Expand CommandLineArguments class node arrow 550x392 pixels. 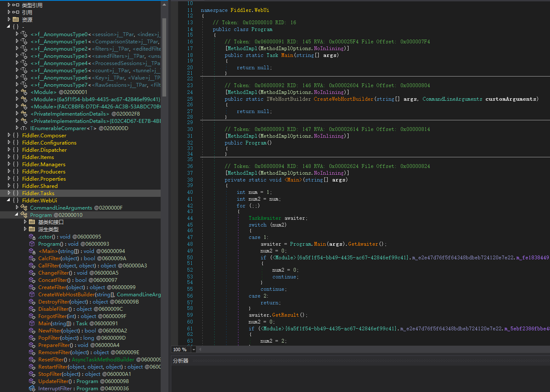17,207
